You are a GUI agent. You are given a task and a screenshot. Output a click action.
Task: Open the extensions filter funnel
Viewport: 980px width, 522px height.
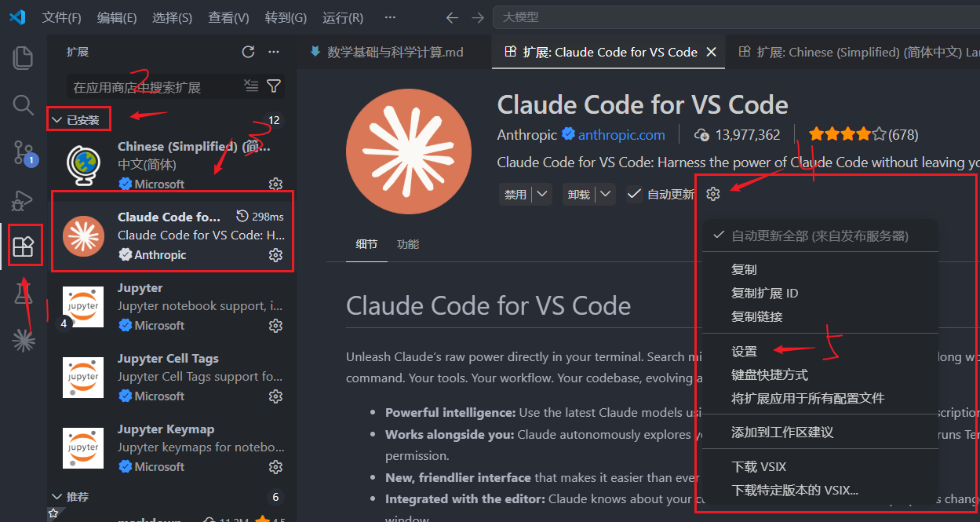pos(274,86)
